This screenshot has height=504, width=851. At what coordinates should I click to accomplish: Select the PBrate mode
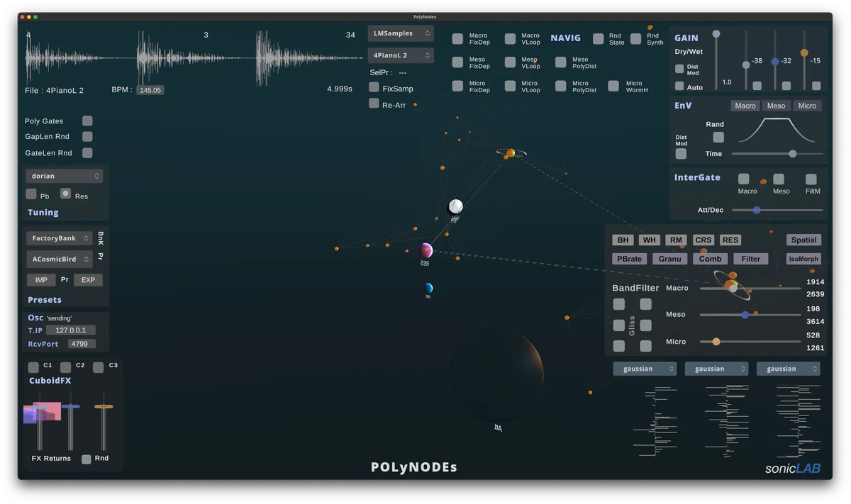tap(630, 259)
